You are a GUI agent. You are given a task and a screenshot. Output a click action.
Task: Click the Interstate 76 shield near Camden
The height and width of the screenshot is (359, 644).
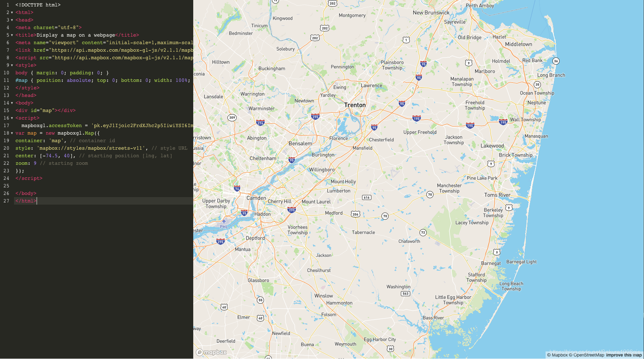coord(237,188)
